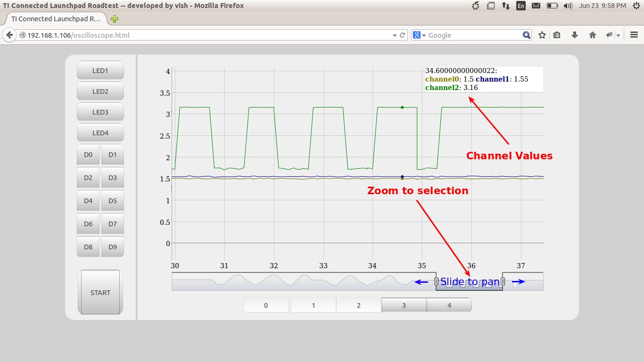
Task: Open the network connections indicator
Action: pyautogui.click(x=506, y=6)
